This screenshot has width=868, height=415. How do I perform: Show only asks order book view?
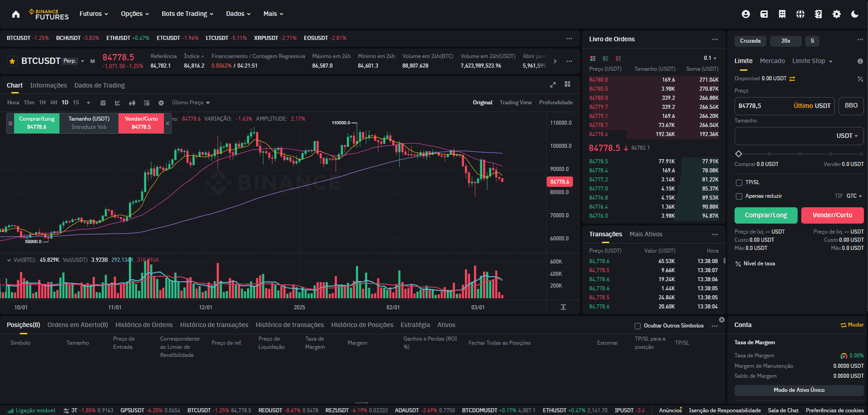coord(618,59)
